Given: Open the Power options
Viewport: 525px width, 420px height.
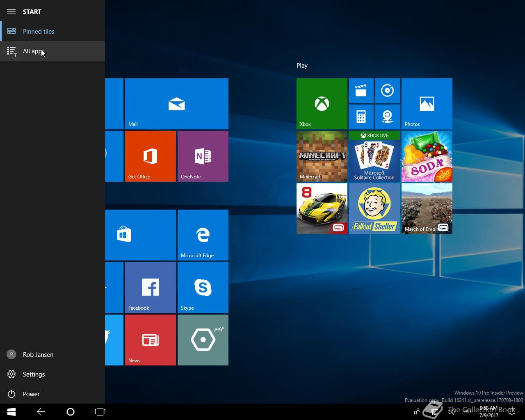Looking at the screenshot, I should pyautogui.click(x=52, y=394).
